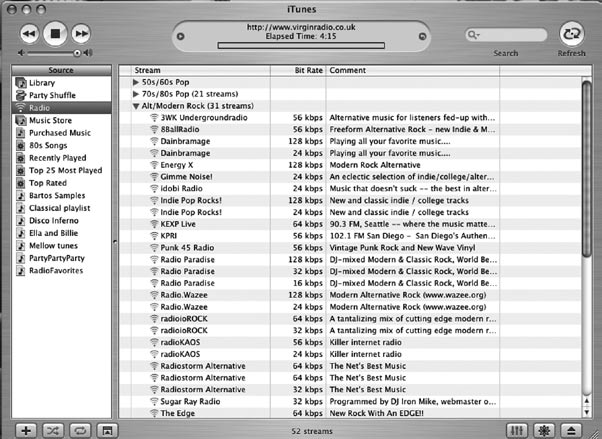The height and width of the screenshot is (439, 602).
Task: Collapse the Alt/Modern Rock category
Action: (x=136, y=105)
